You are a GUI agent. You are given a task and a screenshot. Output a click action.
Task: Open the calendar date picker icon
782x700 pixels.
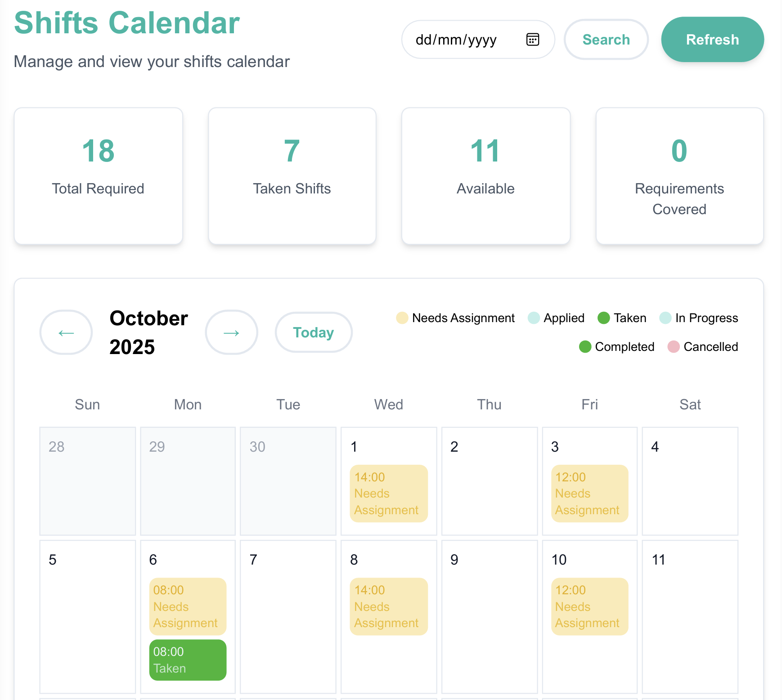point(533,40)
